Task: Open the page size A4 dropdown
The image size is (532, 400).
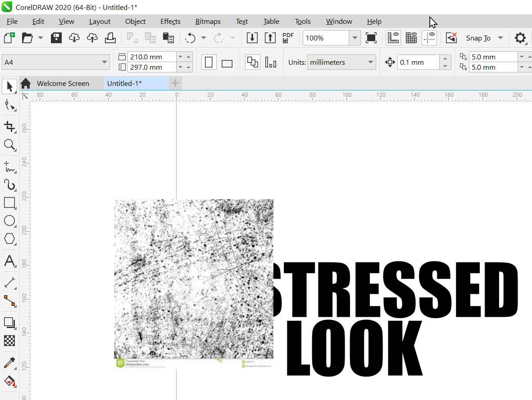Action: coord(104,62)
